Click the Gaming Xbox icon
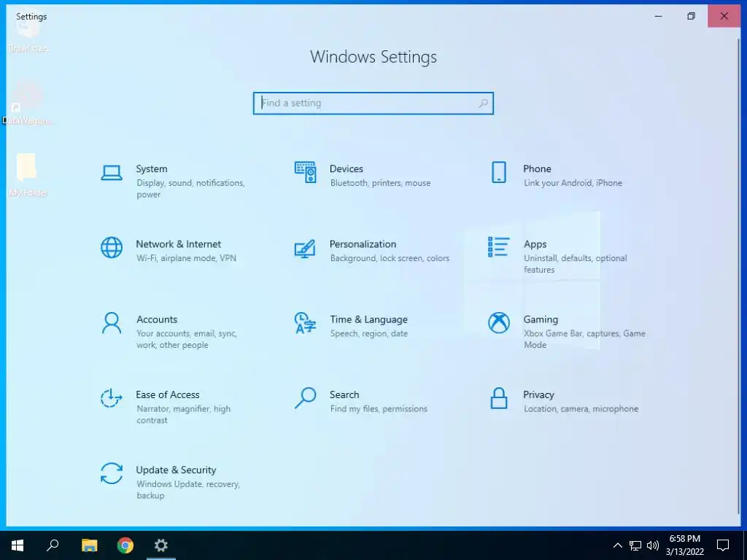The height and width of the screenshot is (560, 747). click(499, 323)
